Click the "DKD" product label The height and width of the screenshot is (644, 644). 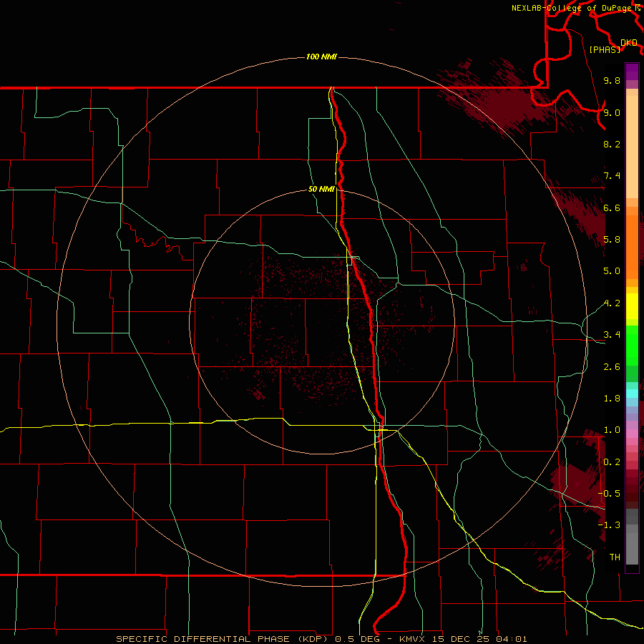point(629,43)
